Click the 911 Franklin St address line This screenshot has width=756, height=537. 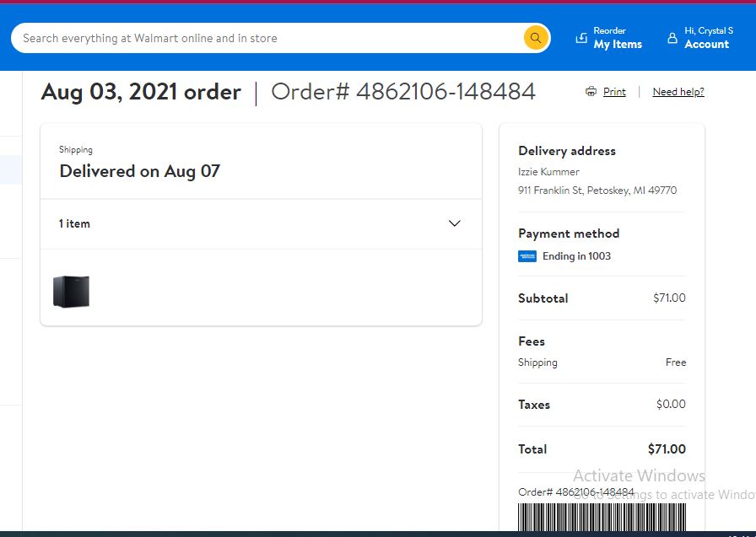coord(597,191)
